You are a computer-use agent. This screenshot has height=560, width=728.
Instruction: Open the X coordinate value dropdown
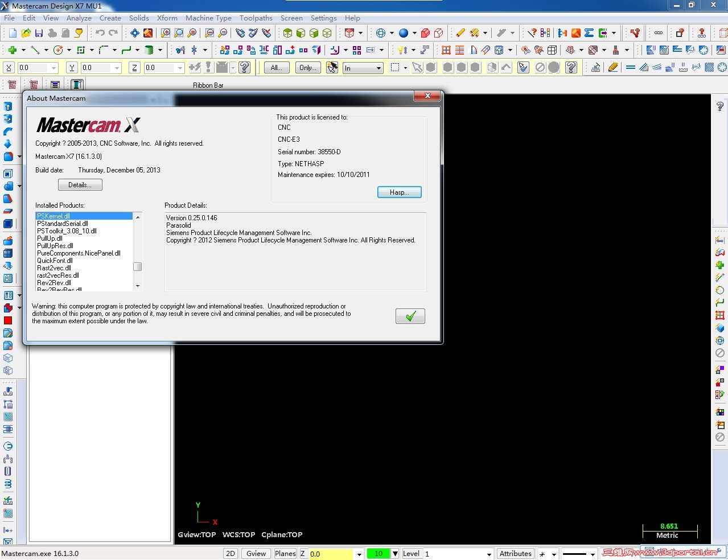tap(54, 68)
